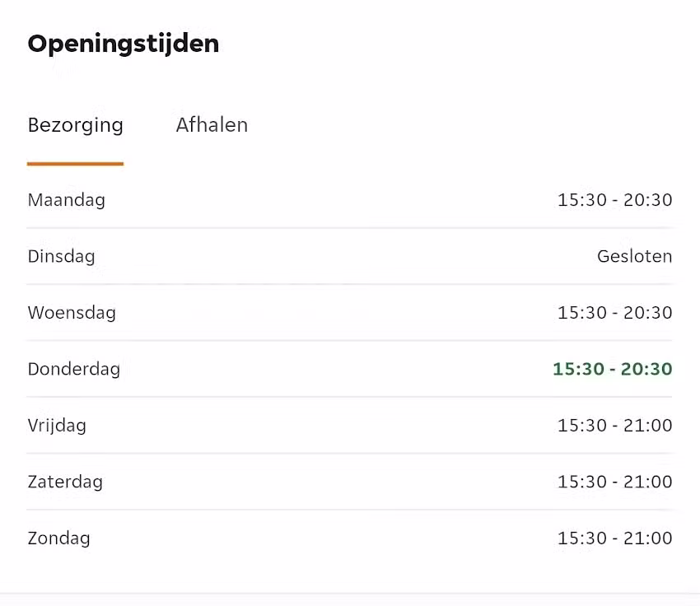Select the Maandag day label
The width and height of the screenshot is (700, 606).
pyautogui.click(x=67, y=200)
